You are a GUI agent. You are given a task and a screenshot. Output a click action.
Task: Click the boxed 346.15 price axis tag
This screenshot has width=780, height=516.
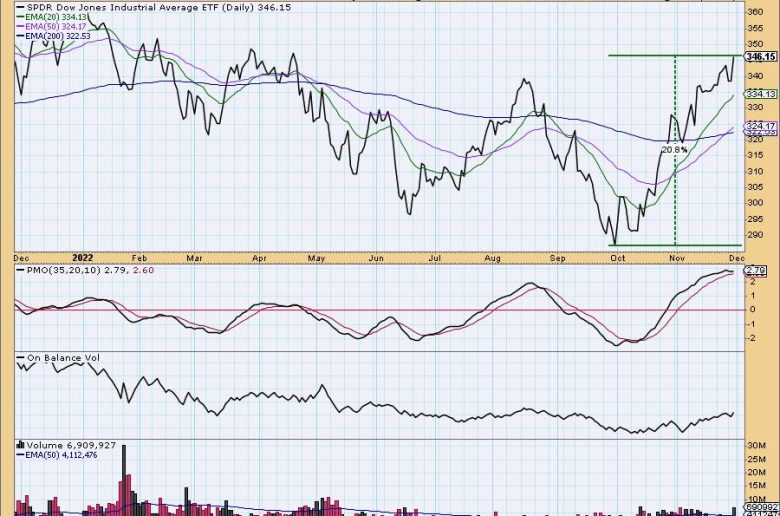coord(761,57)
